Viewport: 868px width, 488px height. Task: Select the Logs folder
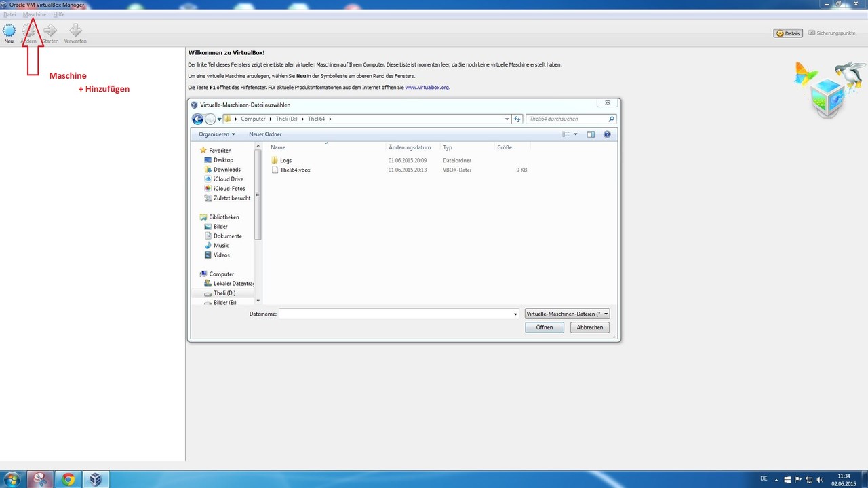point(285,161)
